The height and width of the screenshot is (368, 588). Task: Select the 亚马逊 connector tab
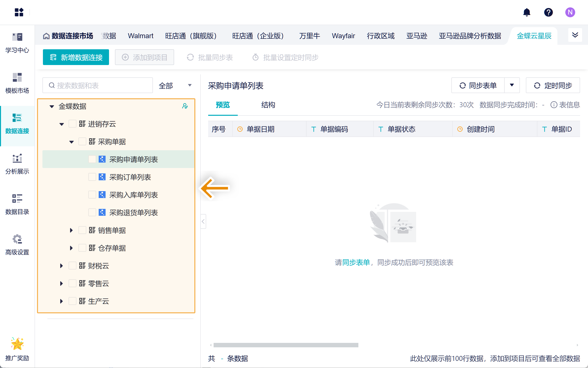coord(417,36)
